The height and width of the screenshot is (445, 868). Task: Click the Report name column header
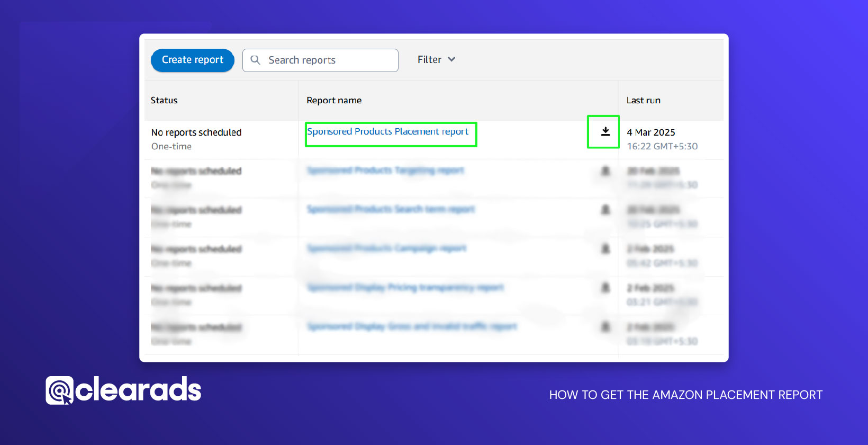tap(334, 100)
